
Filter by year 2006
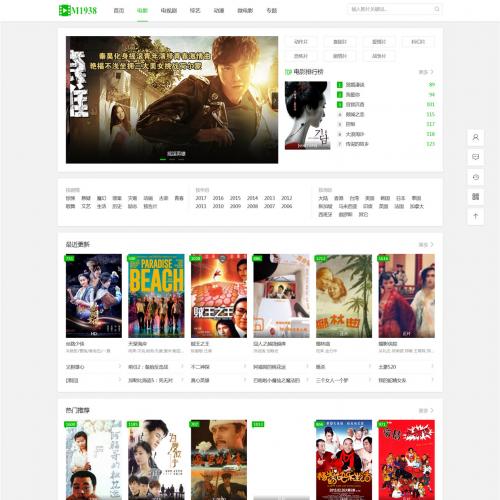[x=287, y=206]
